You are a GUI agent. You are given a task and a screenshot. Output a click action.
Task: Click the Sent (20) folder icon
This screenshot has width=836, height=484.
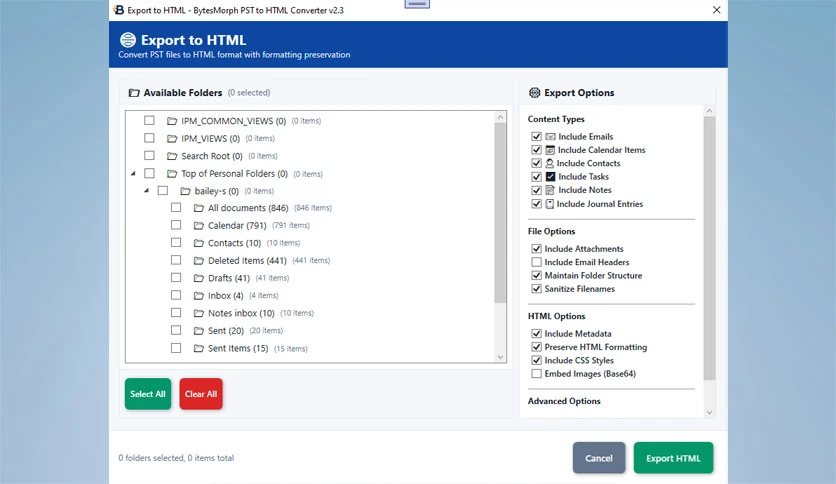pyautogui.click(x=198, y=331)
